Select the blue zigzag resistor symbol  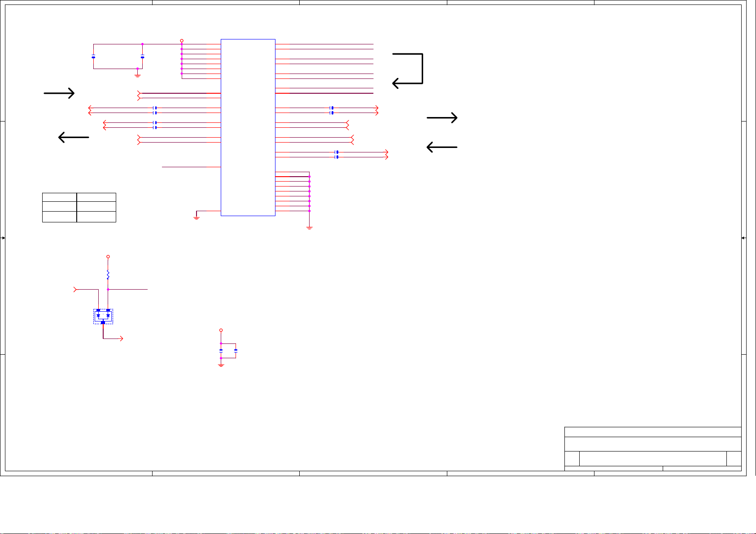[108, 275]
